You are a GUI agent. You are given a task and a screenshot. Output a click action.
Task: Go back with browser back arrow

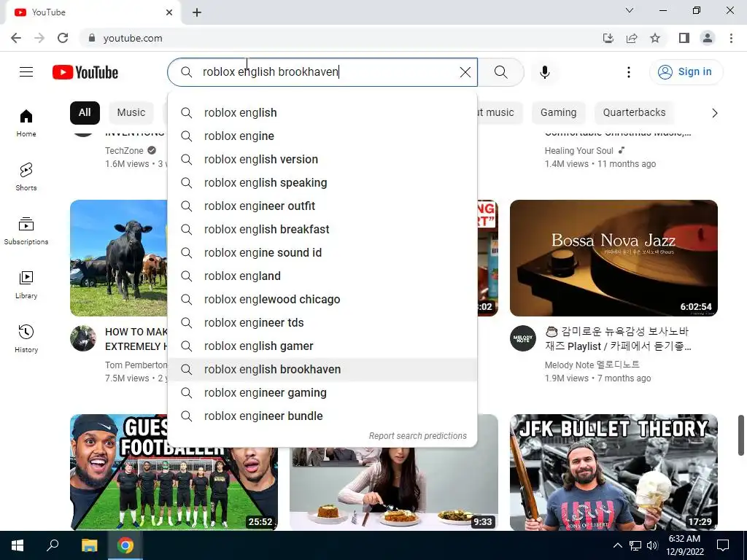[16, 38]
